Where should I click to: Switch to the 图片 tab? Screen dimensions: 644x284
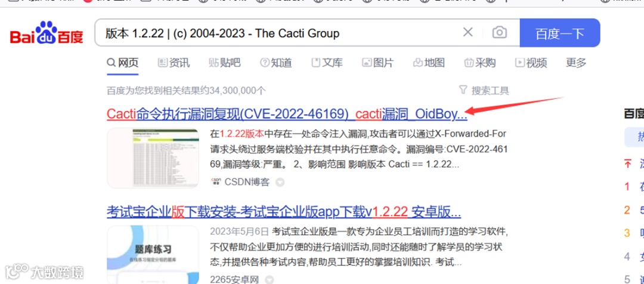coord(377,63)
